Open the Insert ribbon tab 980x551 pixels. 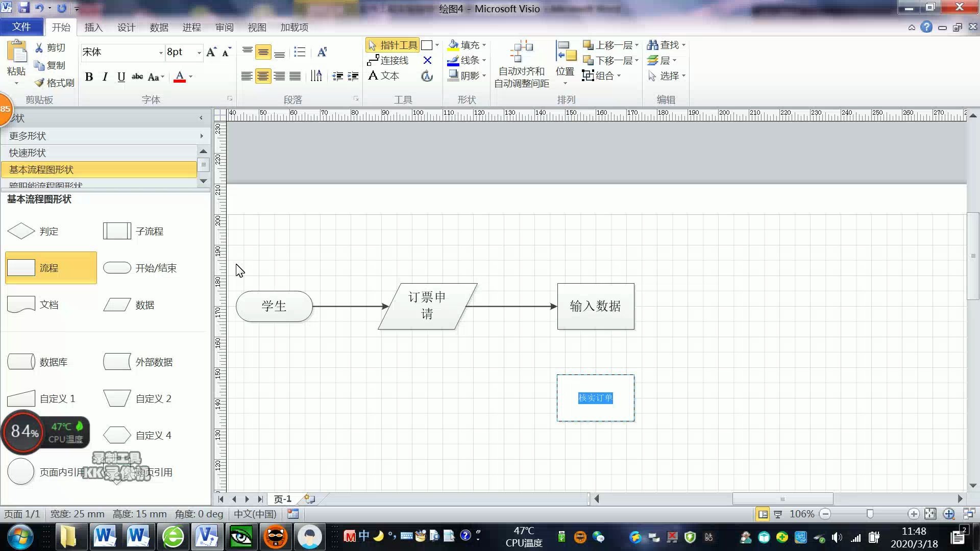[x=93, y=28]
